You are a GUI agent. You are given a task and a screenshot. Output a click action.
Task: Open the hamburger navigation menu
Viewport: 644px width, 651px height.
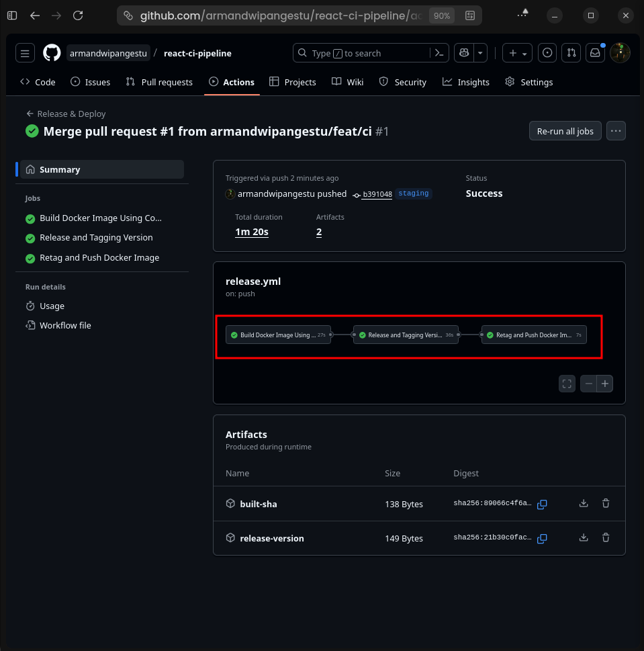(25, 53)
